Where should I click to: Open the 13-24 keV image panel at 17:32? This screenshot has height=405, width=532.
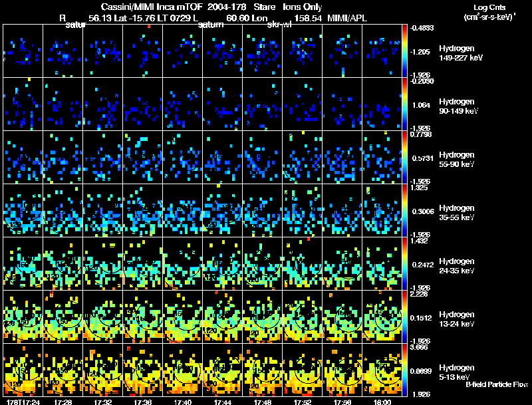(x=103, y=317)
